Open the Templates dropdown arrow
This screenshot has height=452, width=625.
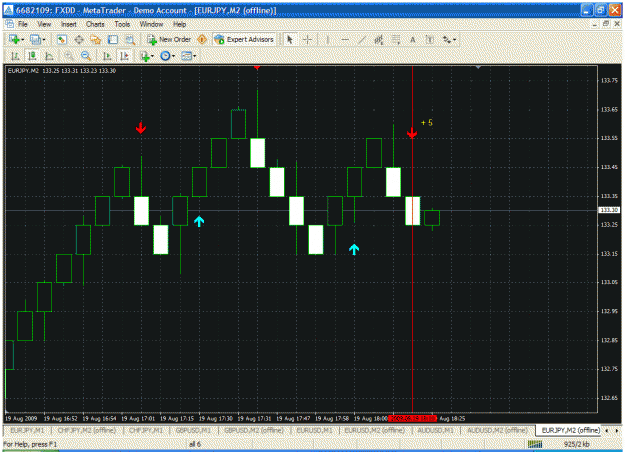coord(195,56)
